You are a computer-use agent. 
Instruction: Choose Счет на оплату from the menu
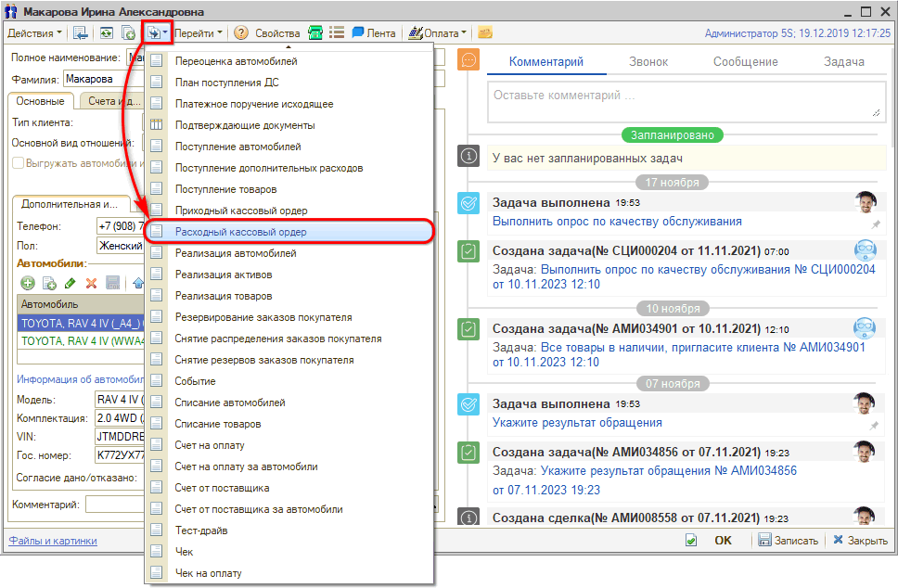point(210,445)
